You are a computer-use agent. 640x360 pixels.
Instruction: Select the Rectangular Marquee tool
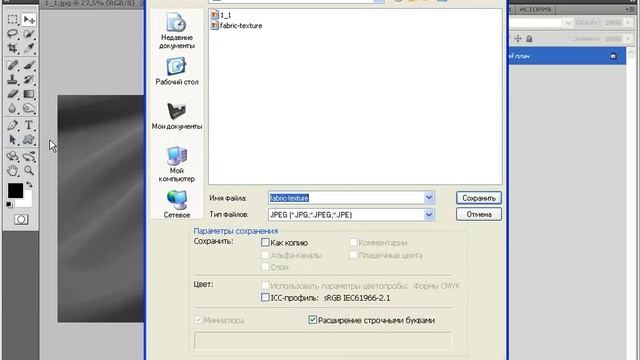pos(12,19)
